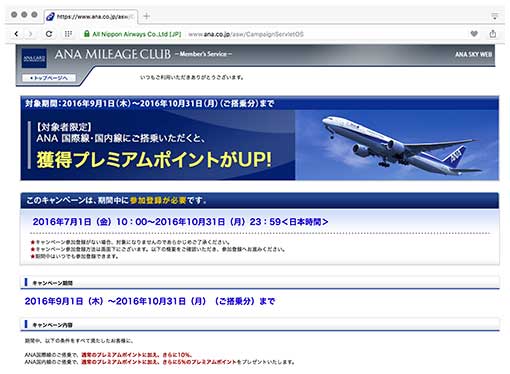
Task: Click the ANA airplane banner image
Action: pos(397,145)
